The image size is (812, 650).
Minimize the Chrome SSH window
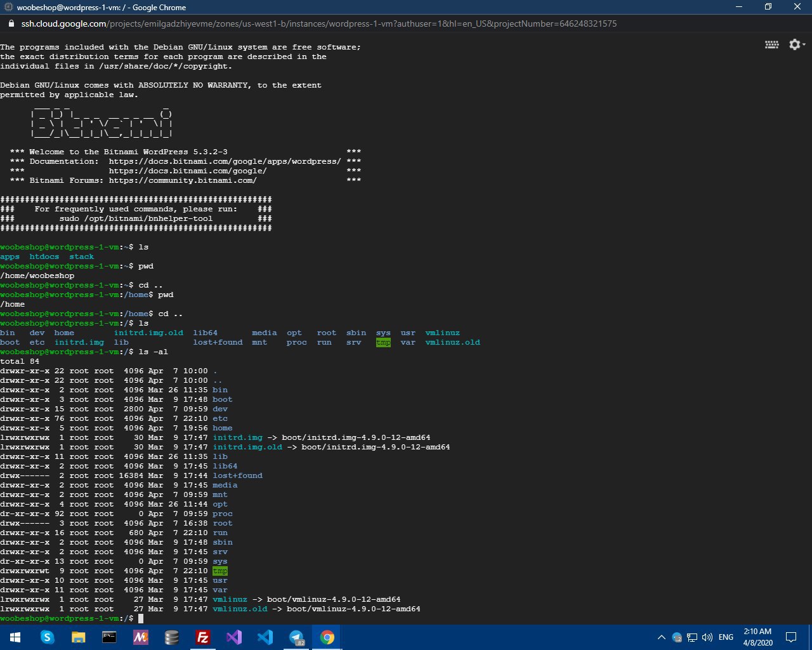(x=739, y=7)
